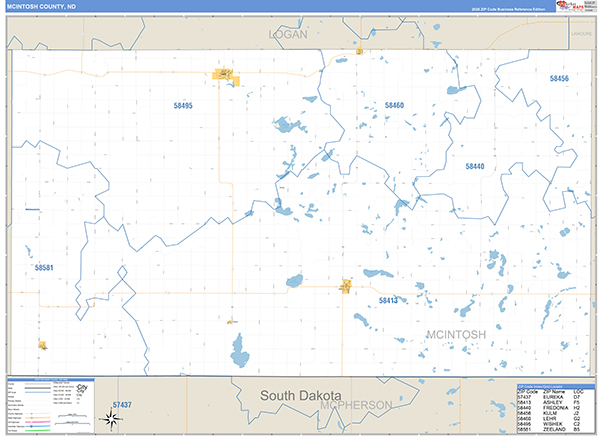Click the LOGAN county label

click(x=287, y=34)
